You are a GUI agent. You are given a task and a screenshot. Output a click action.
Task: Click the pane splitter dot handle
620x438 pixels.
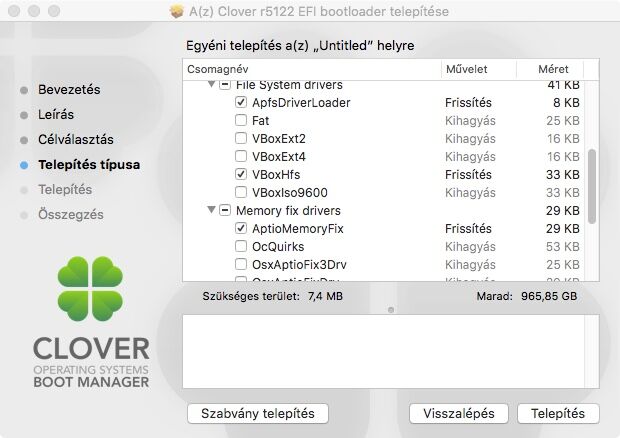(x=391, y=310)
